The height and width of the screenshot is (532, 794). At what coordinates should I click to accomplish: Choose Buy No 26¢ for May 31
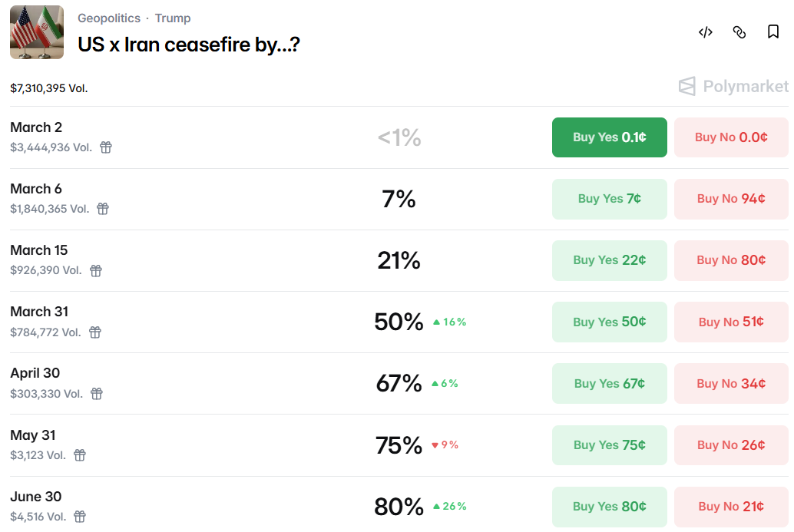(731, 444)
